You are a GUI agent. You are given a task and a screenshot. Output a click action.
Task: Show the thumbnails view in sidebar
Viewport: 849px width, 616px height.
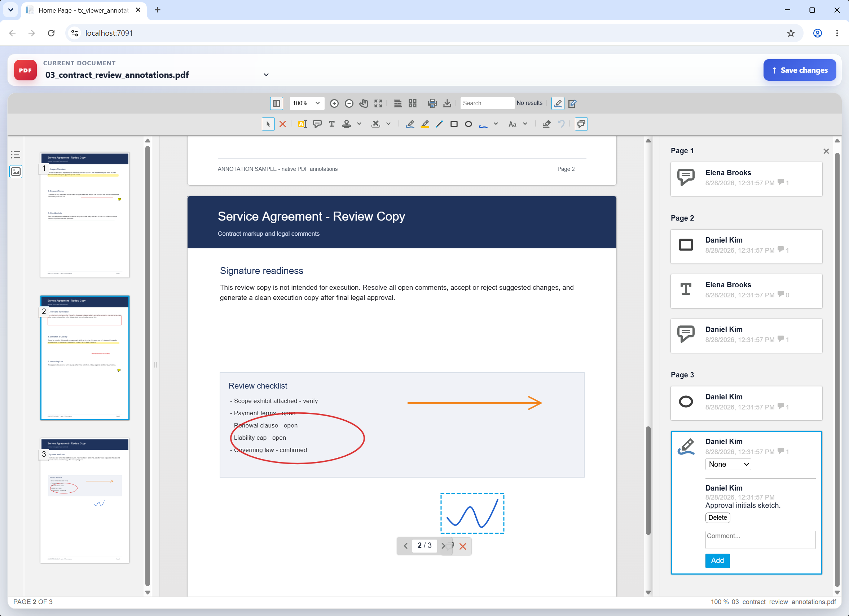coord(16,172)
